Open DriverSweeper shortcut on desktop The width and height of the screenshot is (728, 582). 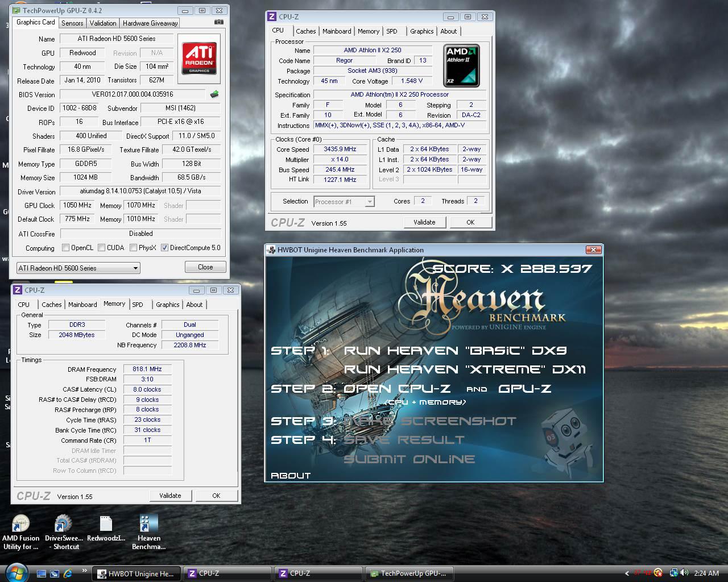click(63, 533)
